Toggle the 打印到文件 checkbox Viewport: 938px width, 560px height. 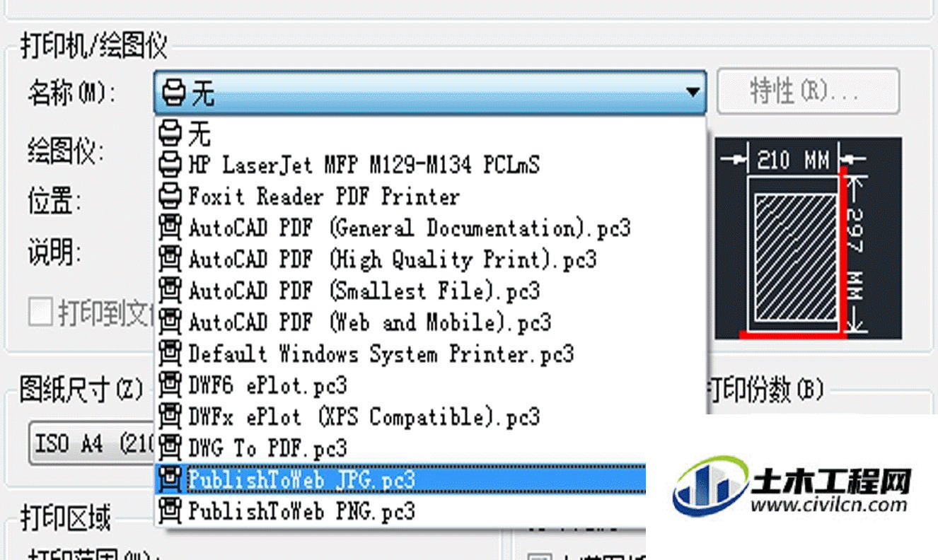(x=40, y=311)
